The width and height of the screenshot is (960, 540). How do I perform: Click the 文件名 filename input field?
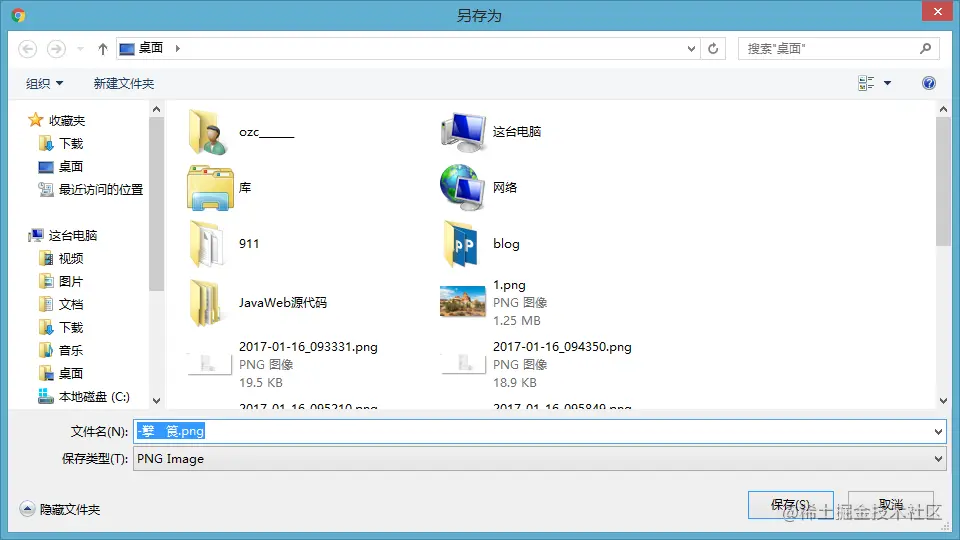click(539, 432)
